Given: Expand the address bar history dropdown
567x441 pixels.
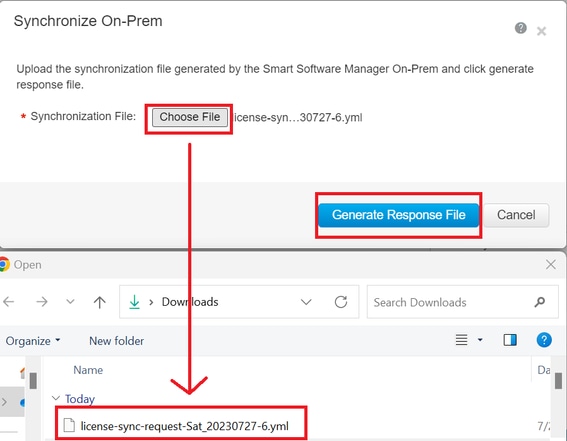Looking at the screenshot, I should click(x=306, y=302).
